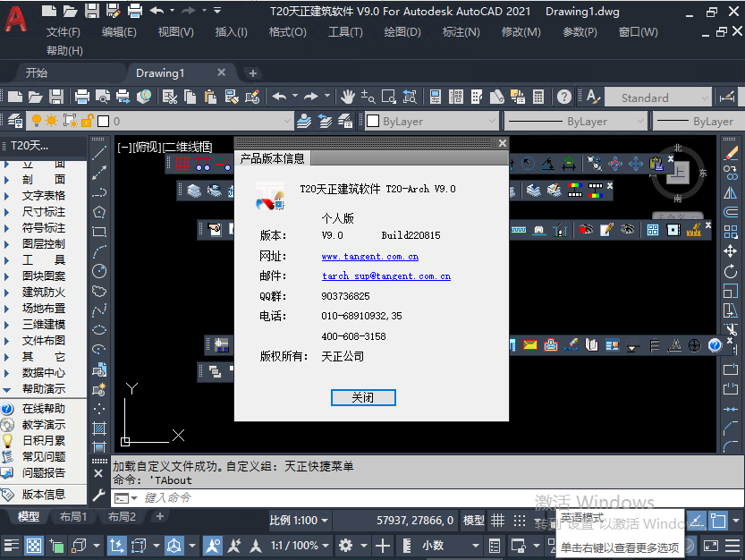The height and width of the screenshot is (560, 745).
Task: Select the Erase tool in modify toolbar
Action: click(x=731, y=154)
